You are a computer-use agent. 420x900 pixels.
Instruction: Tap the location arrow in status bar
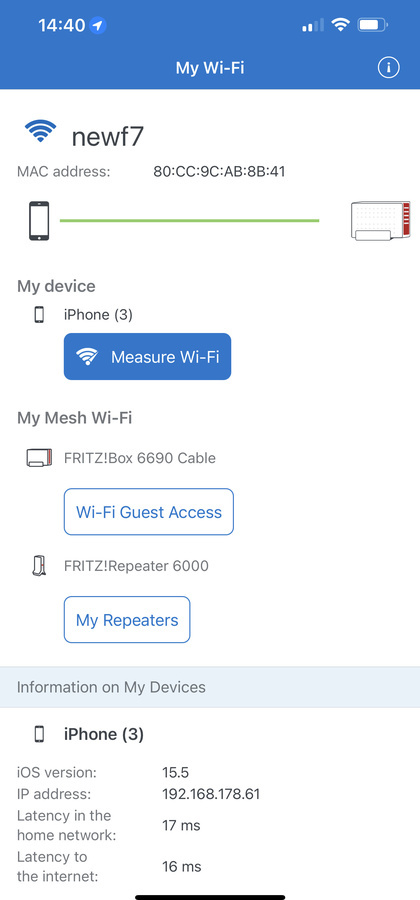point(98,25)
